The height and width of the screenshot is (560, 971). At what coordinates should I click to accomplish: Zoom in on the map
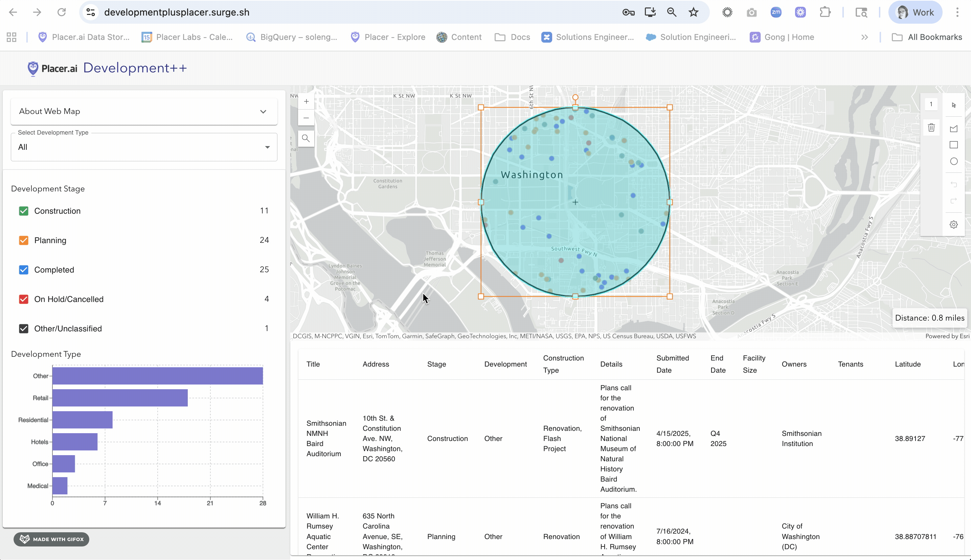[306, 101]
